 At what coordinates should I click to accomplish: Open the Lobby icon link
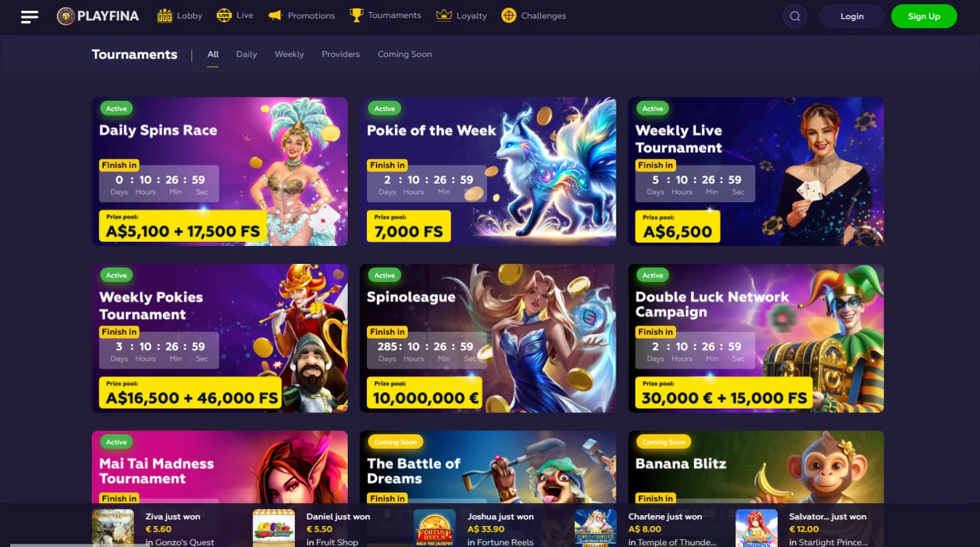point(165,16)
